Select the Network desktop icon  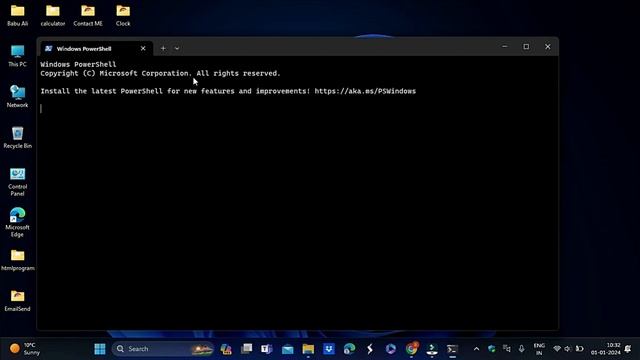(17, 96)
